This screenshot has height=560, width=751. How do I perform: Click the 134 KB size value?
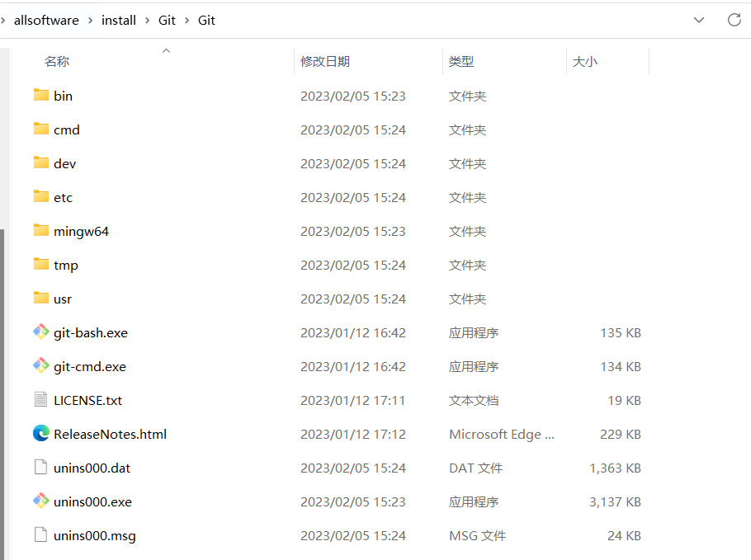[x=621, y=367]
